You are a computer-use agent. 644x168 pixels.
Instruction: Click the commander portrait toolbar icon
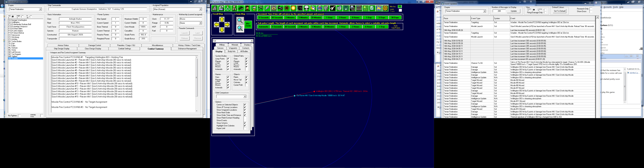click(x=247, y=8)
